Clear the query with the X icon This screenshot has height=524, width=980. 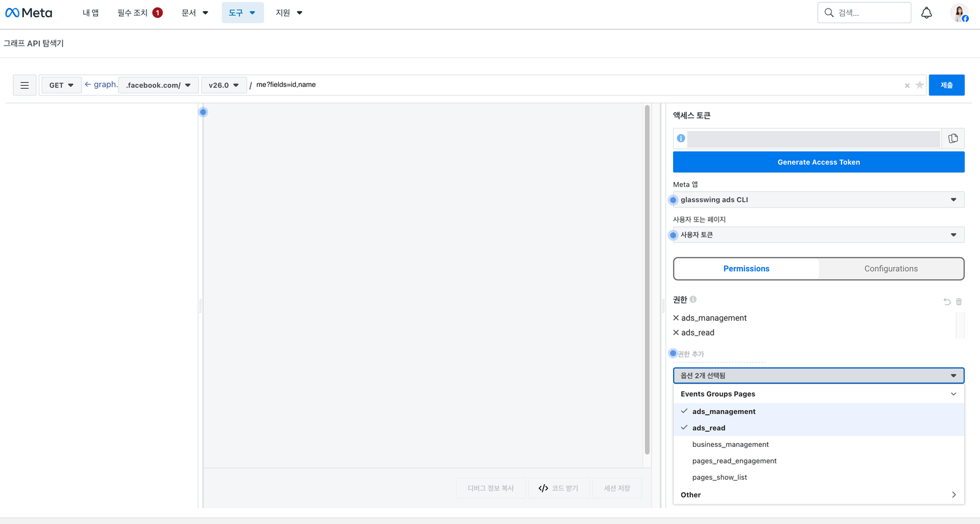(907, 86)
